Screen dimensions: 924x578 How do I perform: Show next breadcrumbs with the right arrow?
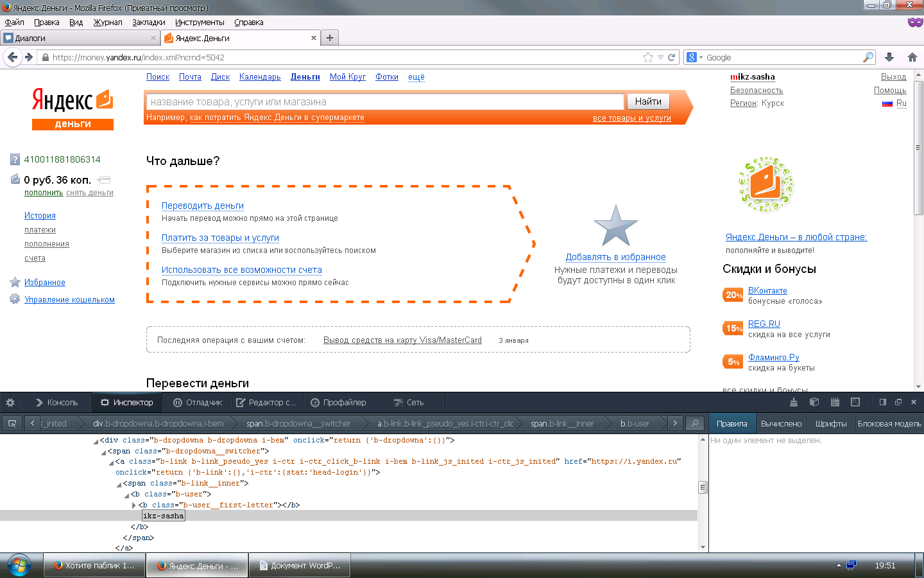pos(674,423)
